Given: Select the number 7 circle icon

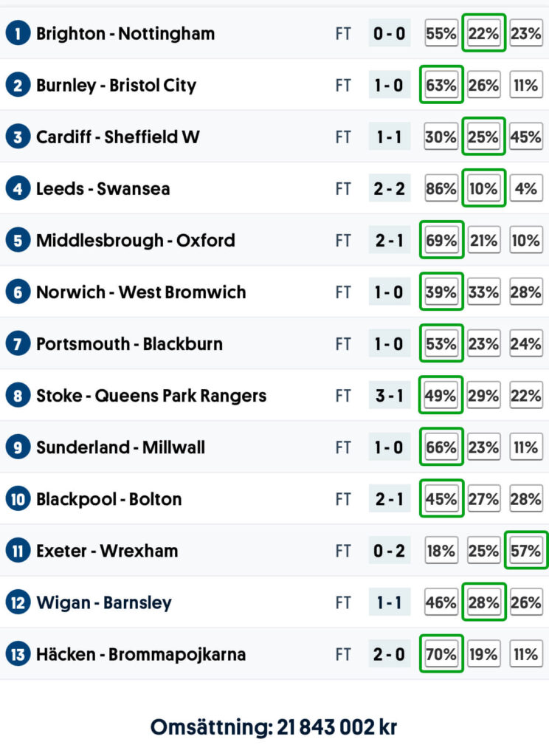Looking at the screenshot, I should pos(17,343).
